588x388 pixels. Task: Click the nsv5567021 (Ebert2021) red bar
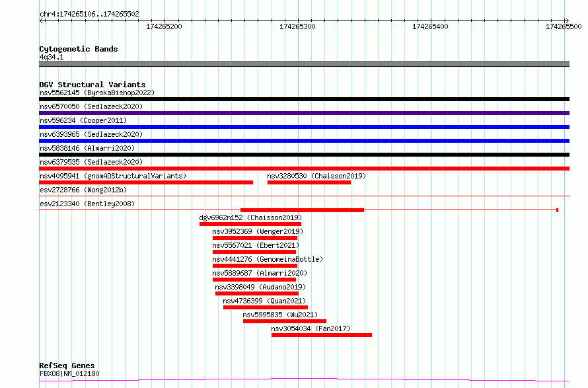click(254, 252)
